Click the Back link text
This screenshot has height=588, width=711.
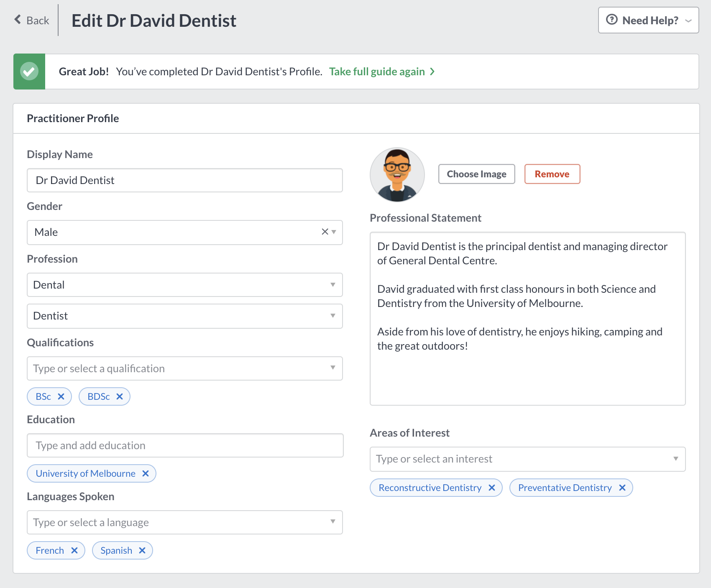click(x=38, y=20)
